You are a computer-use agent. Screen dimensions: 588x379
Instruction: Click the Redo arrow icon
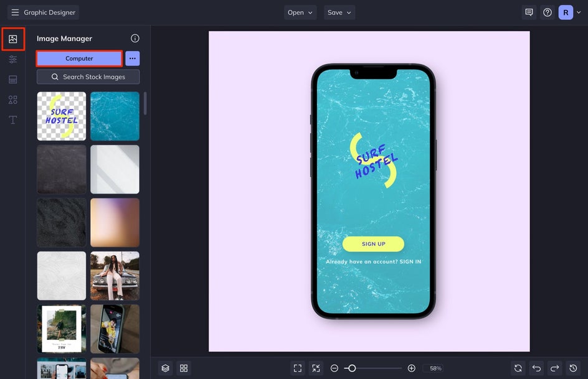(x=554, y=368)
